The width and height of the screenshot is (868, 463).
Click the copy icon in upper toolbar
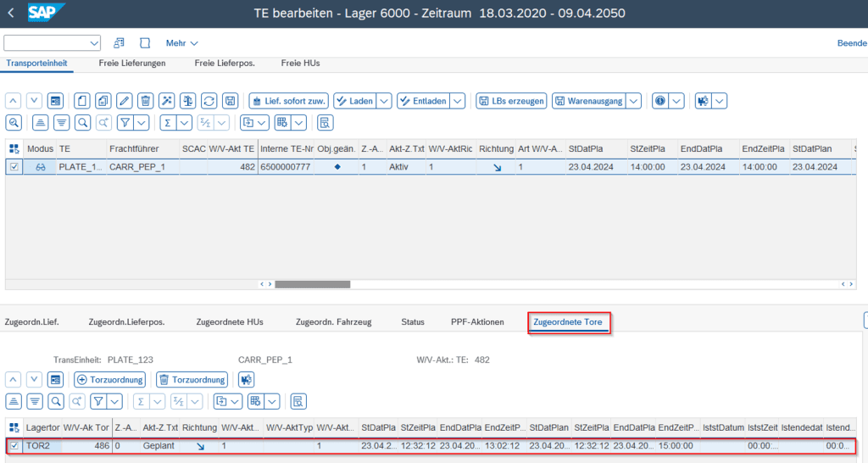[x=103, y=101]
